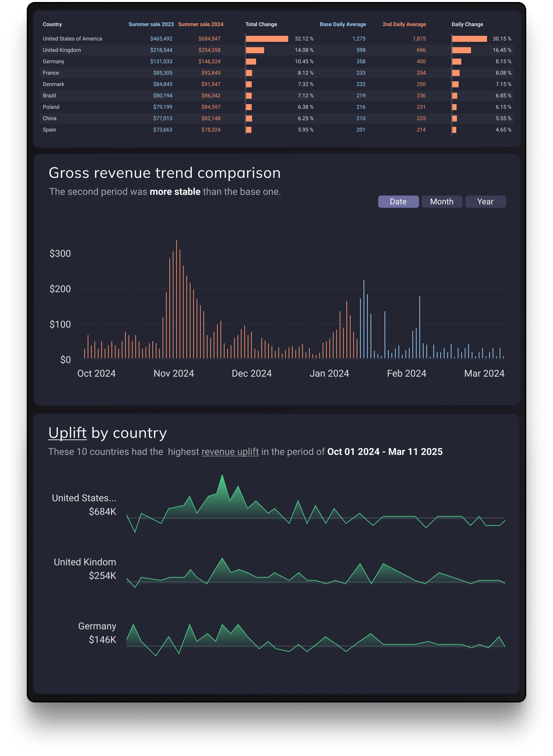Image resolution: width=553 pixels, height=756 pixels.
Task: Sort by Summer sale 2024 column
Action: 201,24
